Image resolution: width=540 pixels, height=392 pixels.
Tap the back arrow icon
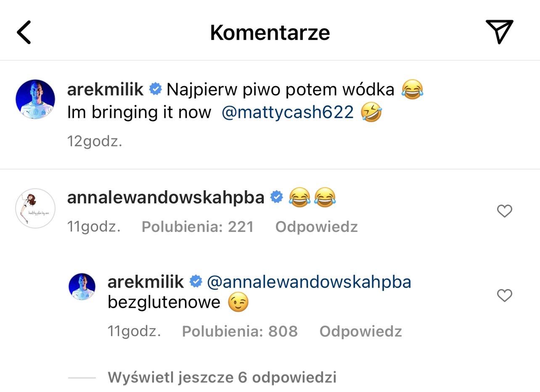point(24,32)
